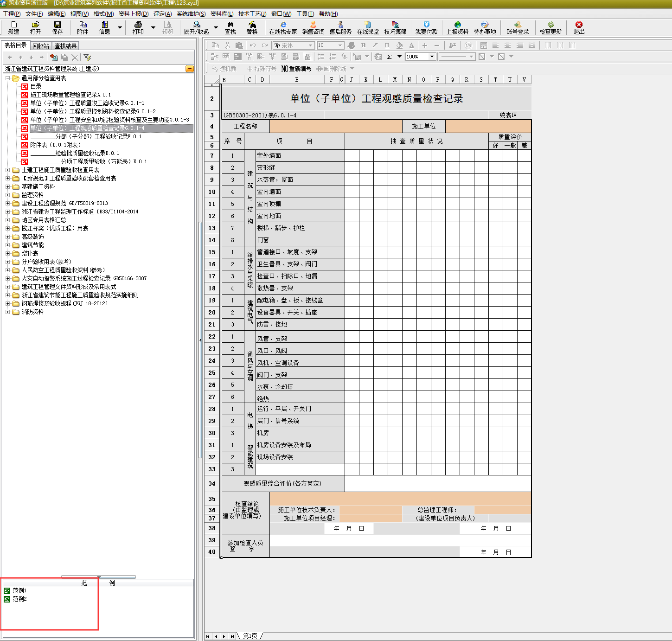This screenshot has width=672, height=641.
Task: Open 在线课堂 online classroom
Action: pyautogui.click(x=368, y=27)
